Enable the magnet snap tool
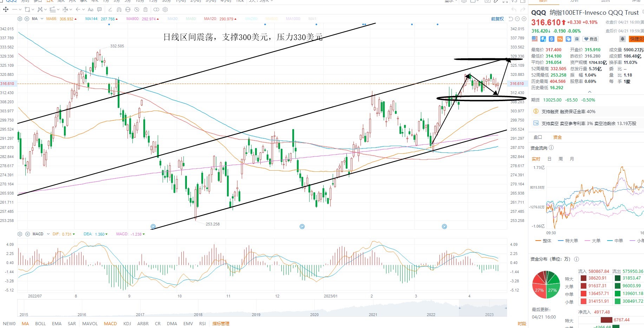Screen dimensions: 644x328 [x=119, y=9]
